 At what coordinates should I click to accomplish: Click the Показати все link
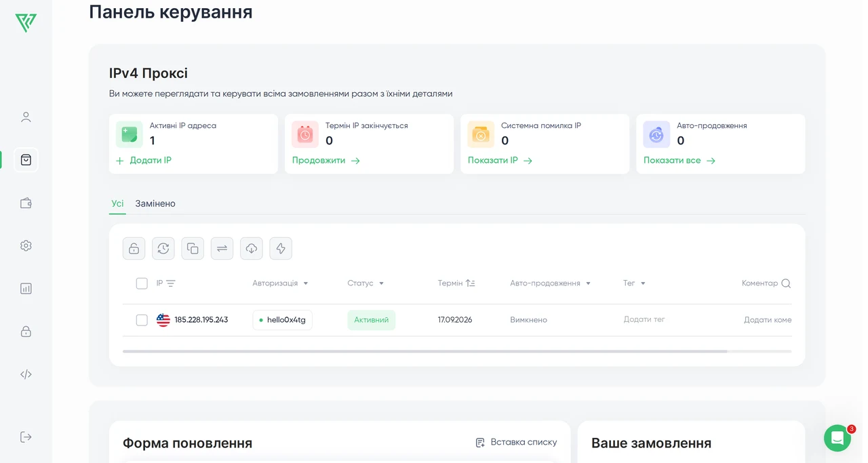click(679, 161)
